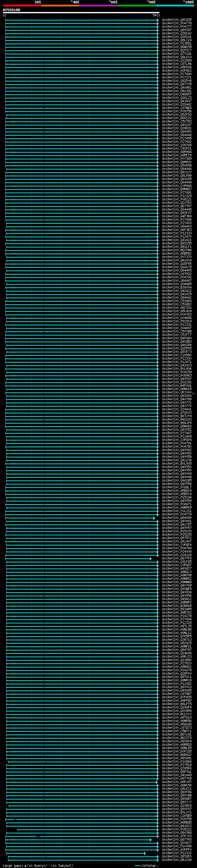
Task: Open hit UniRef100_P27497
Action: click(x=177, y=433)
